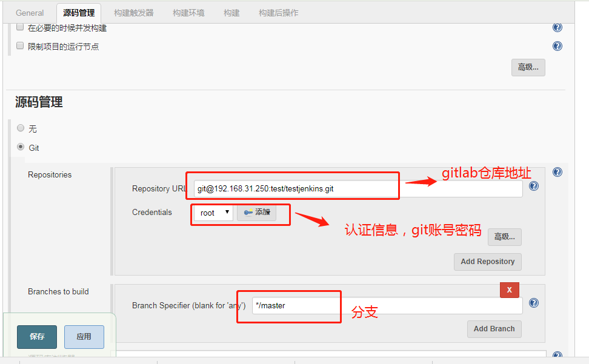Switch to the 构建后操作 tab
This screenshot has height=364, width=589.
pos(278,13)
